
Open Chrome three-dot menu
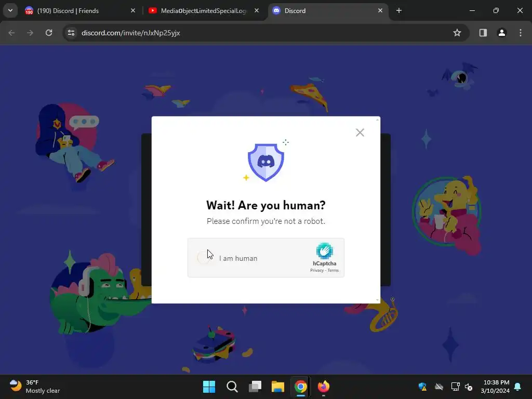click(521, 33)
